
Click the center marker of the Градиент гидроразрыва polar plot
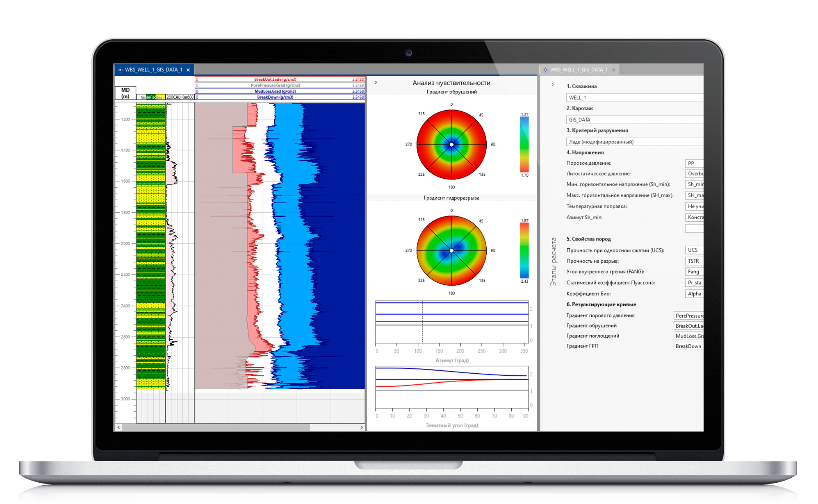451,251
